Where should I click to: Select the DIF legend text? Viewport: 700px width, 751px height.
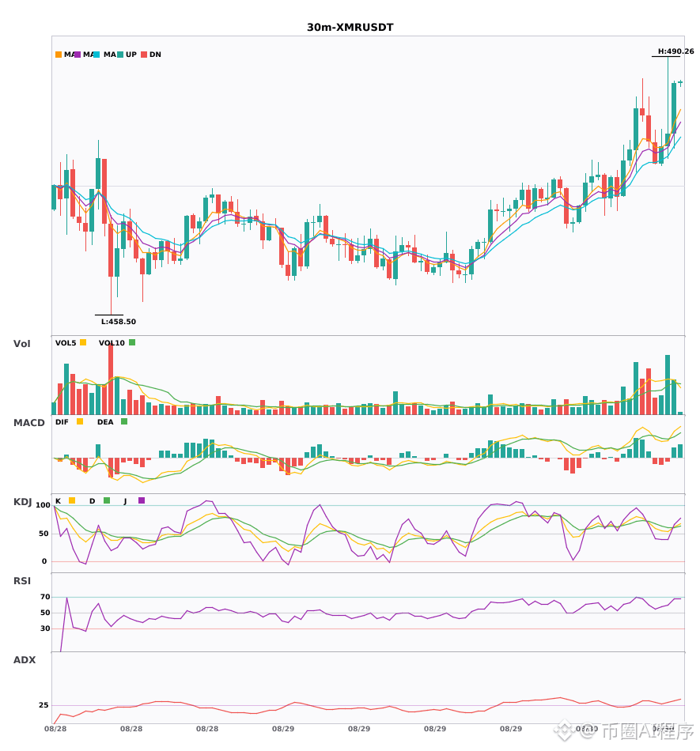tap(62, 422)
